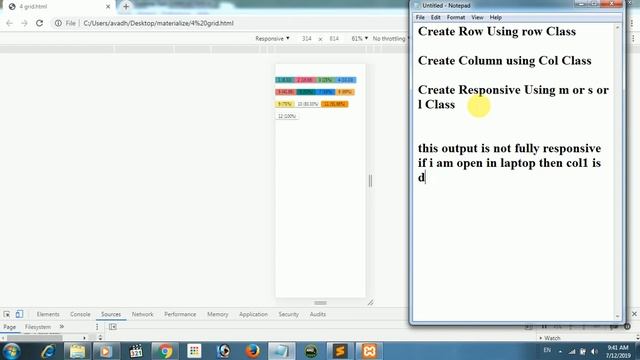Click the site info icon in address bar

[58, 23]
